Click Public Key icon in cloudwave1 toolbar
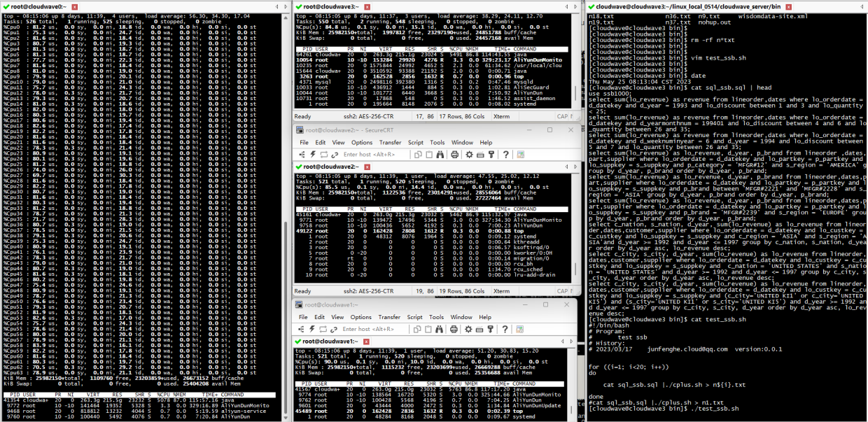Viewport: 868px width, 422px height. tap(490, 329)
